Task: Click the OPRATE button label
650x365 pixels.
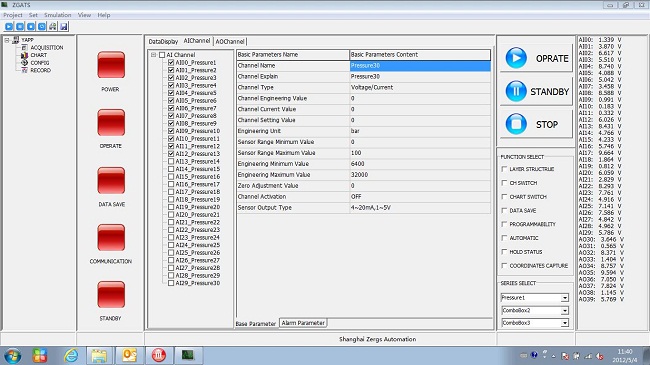Action: (552, 58)
